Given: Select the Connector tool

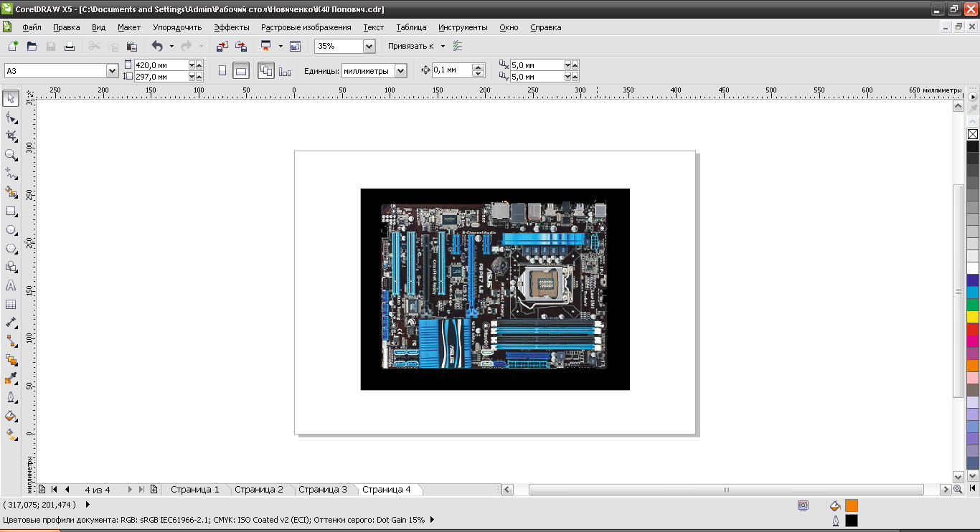Looking at the screenshot, I should pyautogui.click(x=11, y=341).
